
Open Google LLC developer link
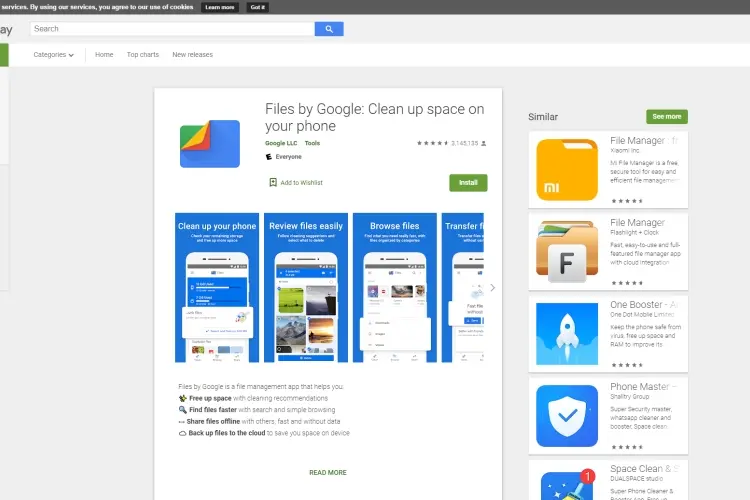pos(281,143)
